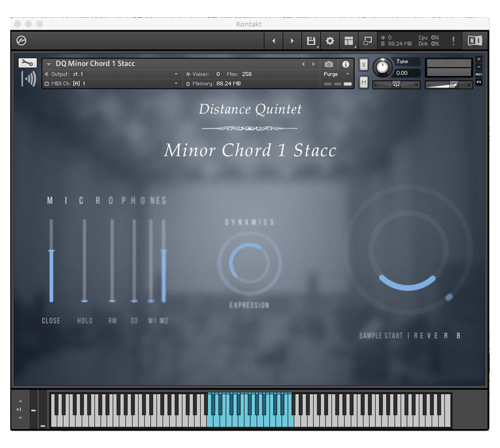Select previous patch with small left arrow
500x448 pixels.
click(303, 64)
